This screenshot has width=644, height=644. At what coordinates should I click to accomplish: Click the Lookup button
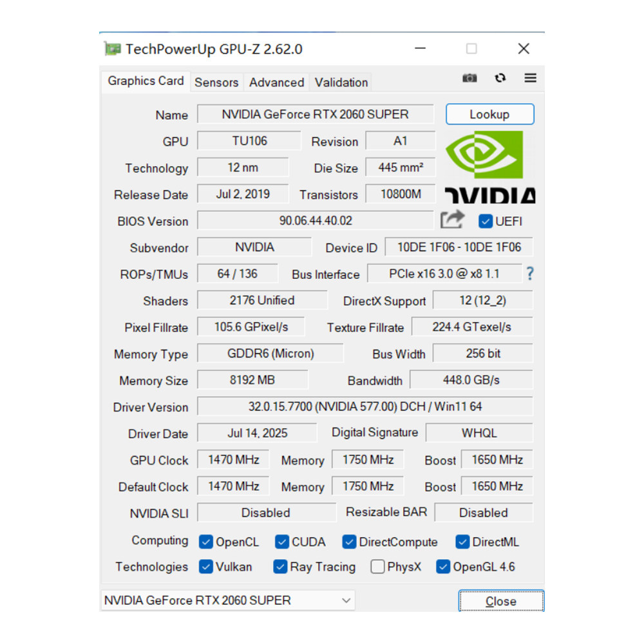(x=489, y=114)
